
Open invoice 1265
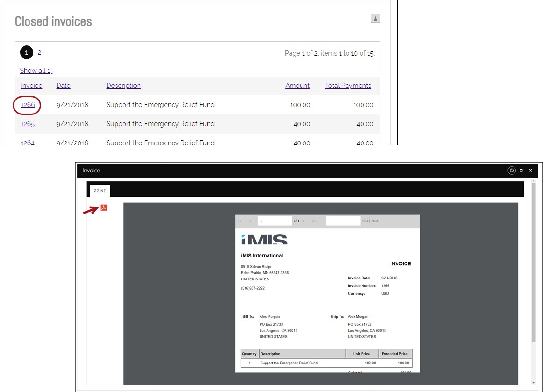pyautogui.click(x=28, y=124)
